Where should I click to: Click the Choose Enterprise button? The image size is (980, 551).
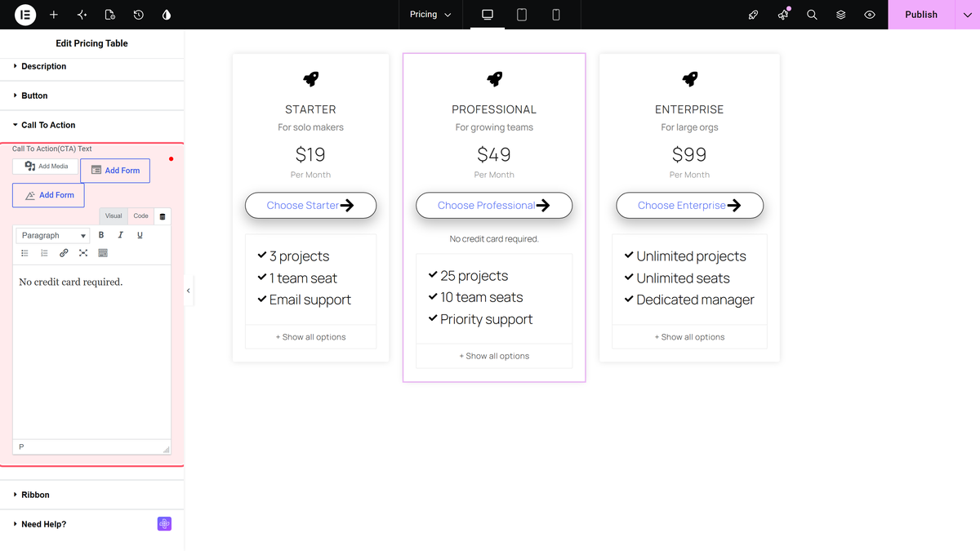689,206
